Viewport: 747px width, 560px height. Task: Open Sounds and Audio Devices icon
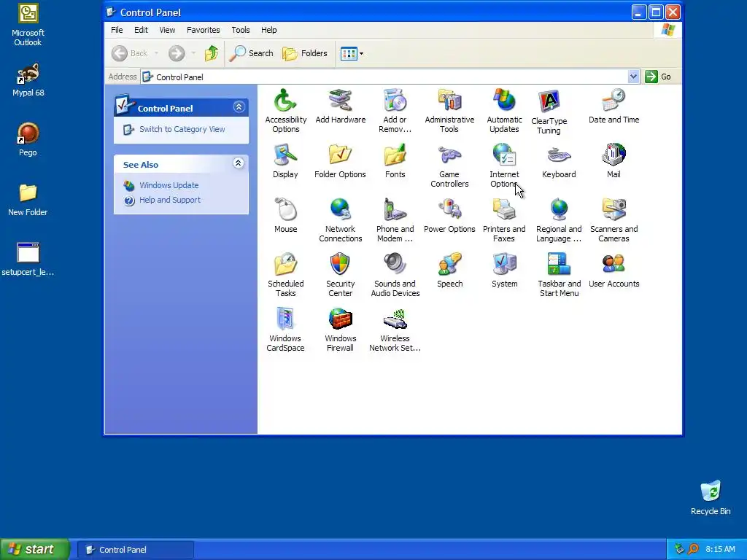pos(395,275)
